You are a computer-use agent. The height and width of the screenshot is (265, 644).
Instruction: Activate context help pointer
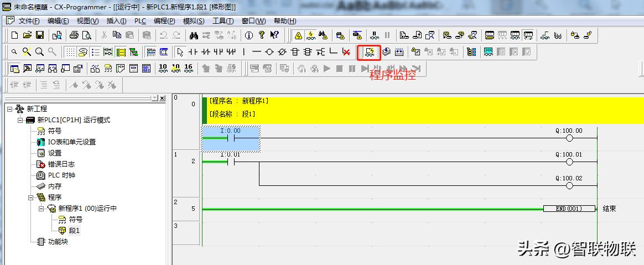click(275, 35)
